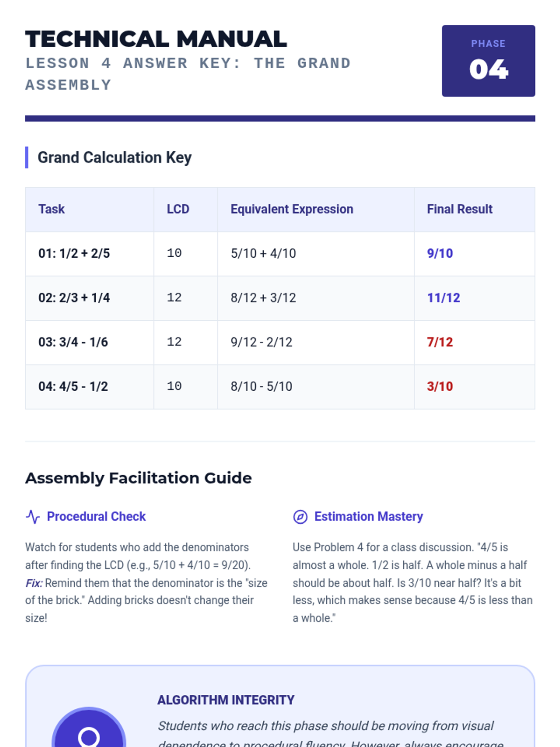Select the red 7/12 final result
This screenshot has width=560, height=747.
pyautogui.click(x=440, y=342)
